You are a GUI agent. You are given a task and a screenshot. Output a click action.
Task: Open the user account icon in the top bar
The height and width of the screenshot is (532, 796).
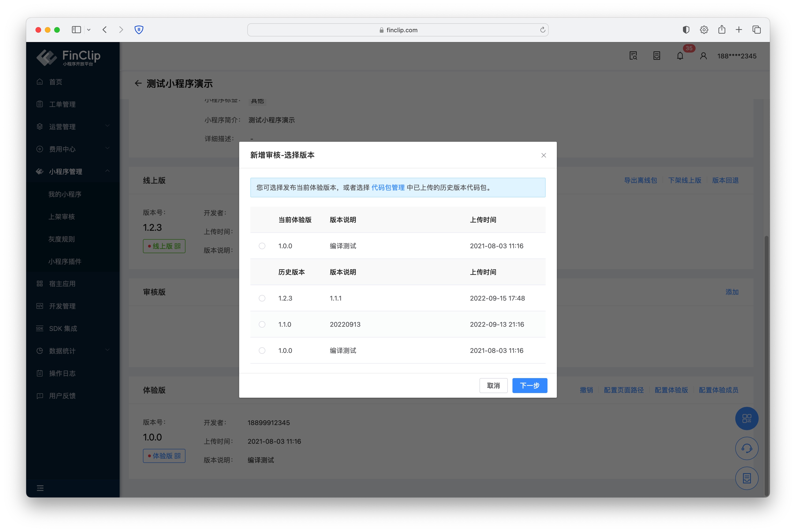pos(703,56)
